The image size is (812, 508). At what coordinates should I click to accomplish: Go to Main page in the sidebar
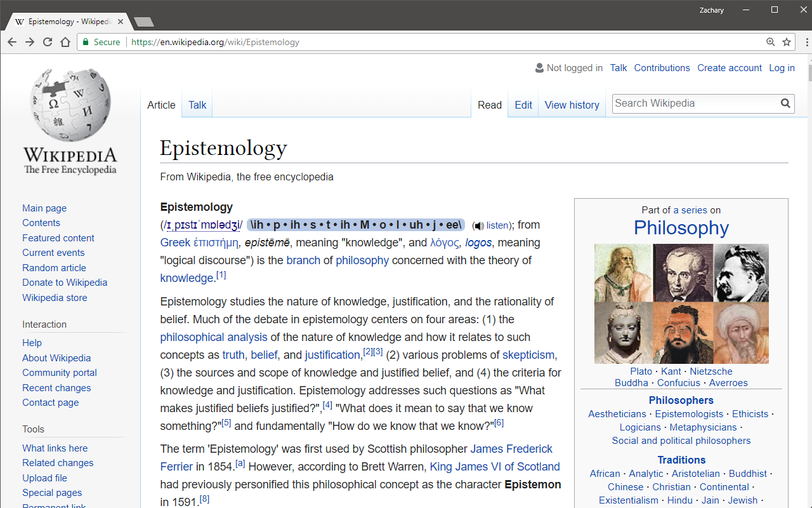(x=44, y=208)
